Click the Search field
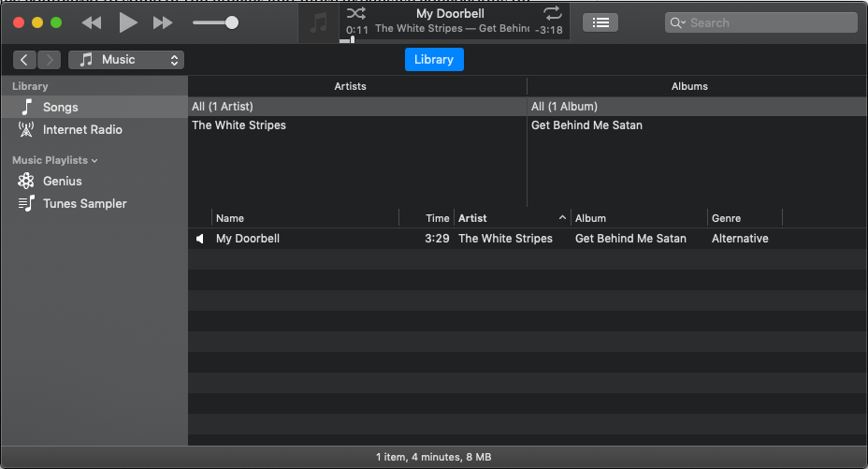Image resolution: width=868 pixels, height=469 pixels. tap(761, 22)
